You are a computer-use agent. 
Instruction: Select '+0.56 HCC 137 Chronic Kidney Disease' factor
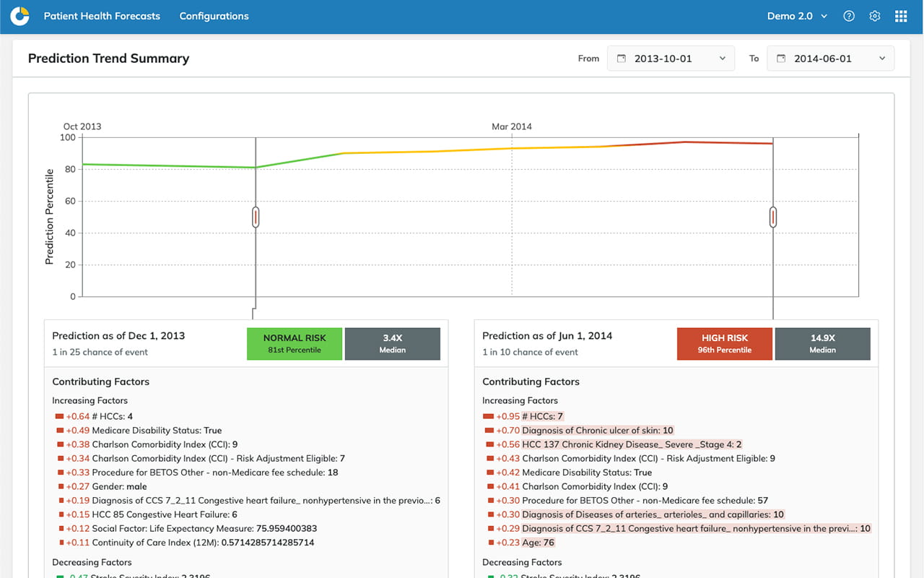(x=614, y=444)
